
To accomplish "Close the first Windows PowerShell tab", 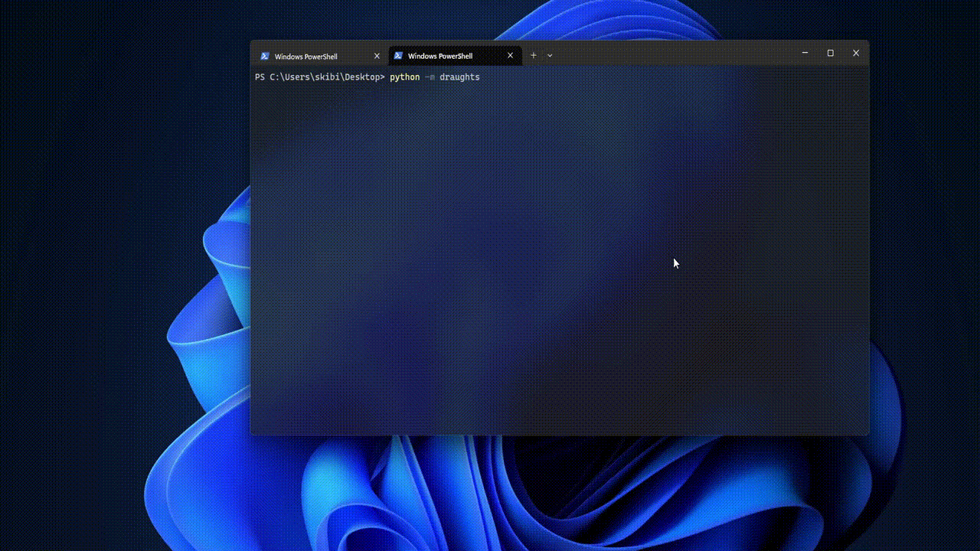I will coord(377,56).
